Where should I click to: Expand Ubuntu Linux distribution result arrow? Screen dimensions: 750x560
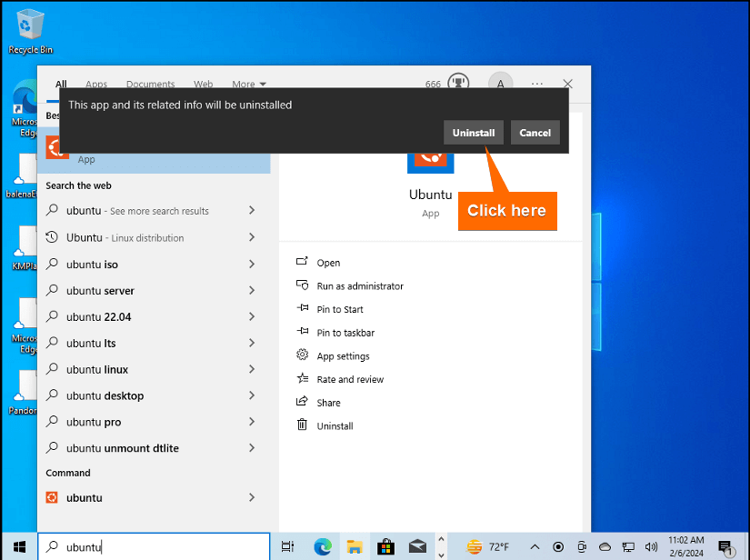tap(252, 236)
